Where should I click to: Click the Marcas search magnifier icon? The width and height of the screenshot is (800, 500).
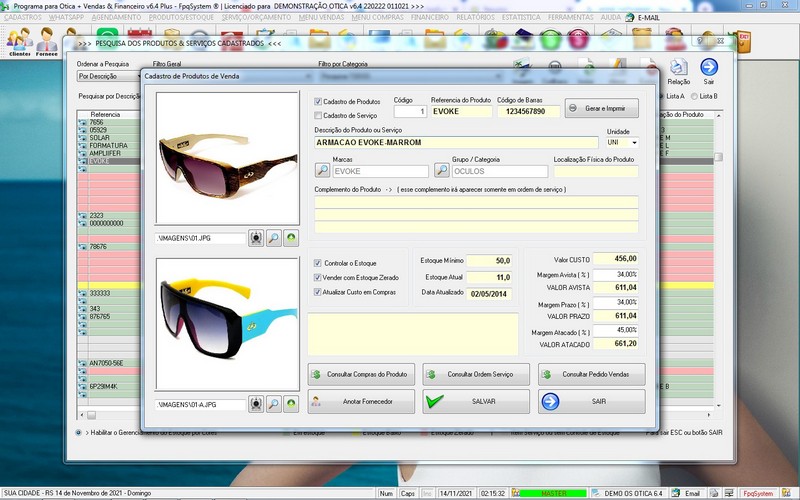pyautogui.click(x=322, y=171)
